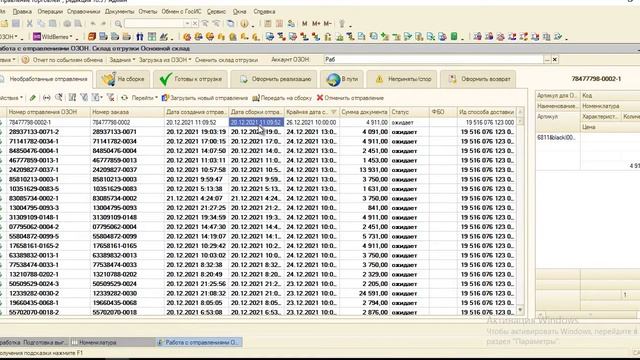Select row with shipment 28937133-0071-2
The width and height of the screenshot is (640, 360).
[258, 132]
